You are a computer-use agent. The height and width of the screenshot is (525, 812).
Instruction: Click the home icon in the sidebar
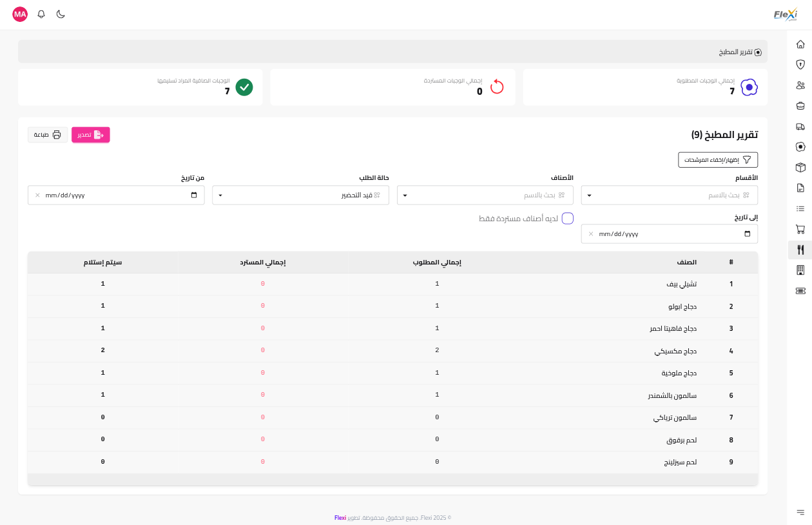(x=800, y=45)
